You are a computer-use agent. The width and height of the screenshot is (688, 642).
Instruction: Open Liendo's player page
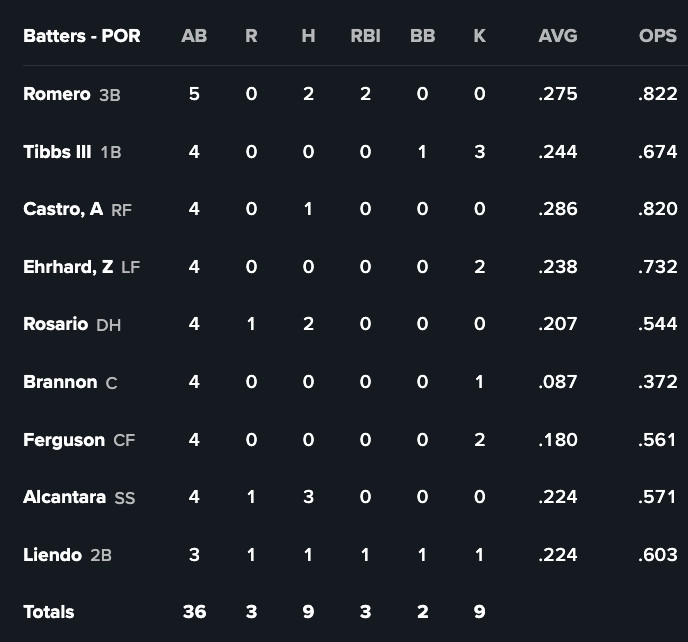point(52,554)
